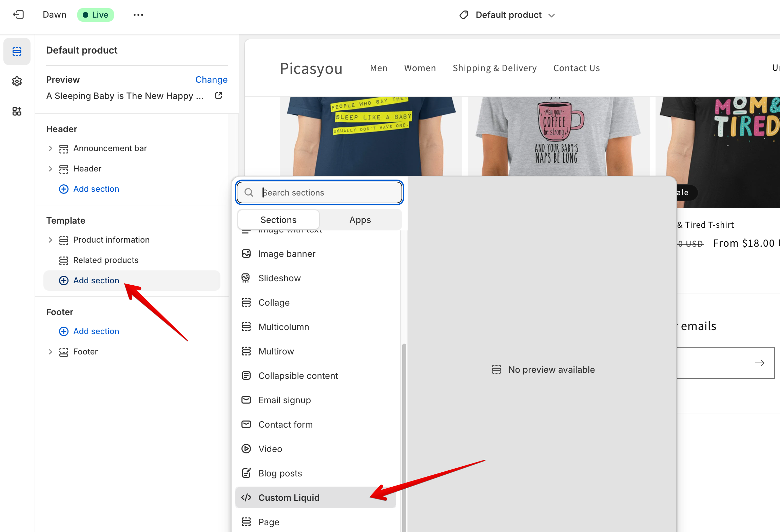This screenshot has width=780, height=532.
Task: Add the Video section
Action: tap(270, 449)
